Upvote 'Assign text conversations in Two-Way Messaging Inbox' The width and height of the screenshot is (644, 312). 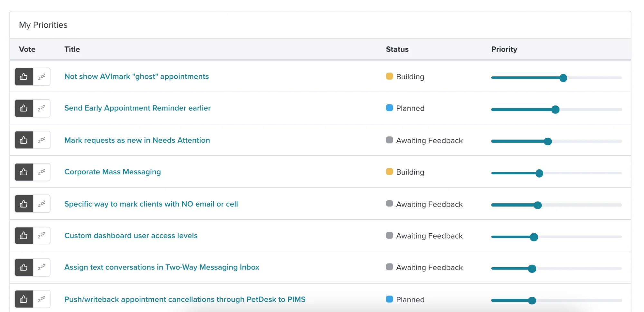pos(24,268)
